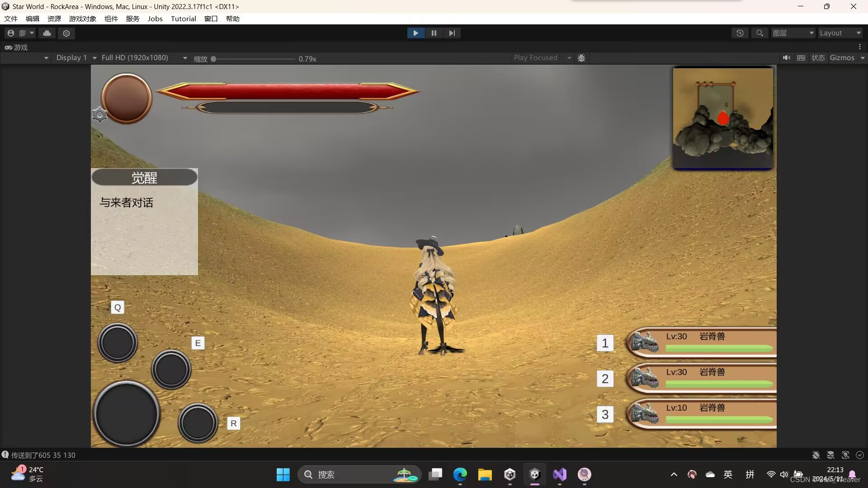Viewport: 868px width, 488px height.
Task: Open the 文件 menu
Action: pos(11,19)
